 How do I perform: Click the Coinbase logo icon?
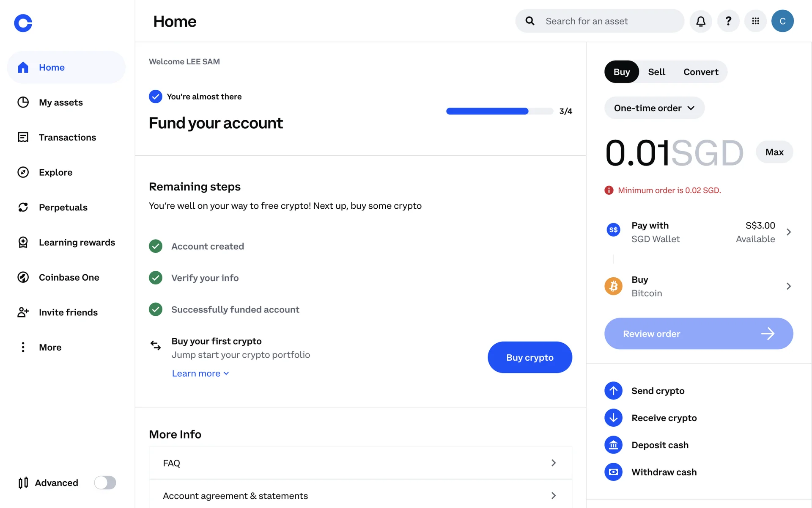(x=23, y=23)
